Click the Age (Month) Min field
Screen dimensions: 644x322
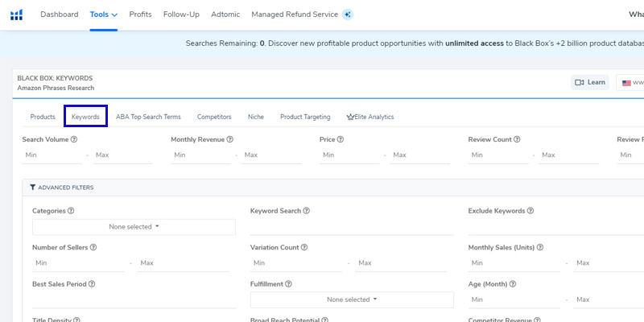coord(514,299)
